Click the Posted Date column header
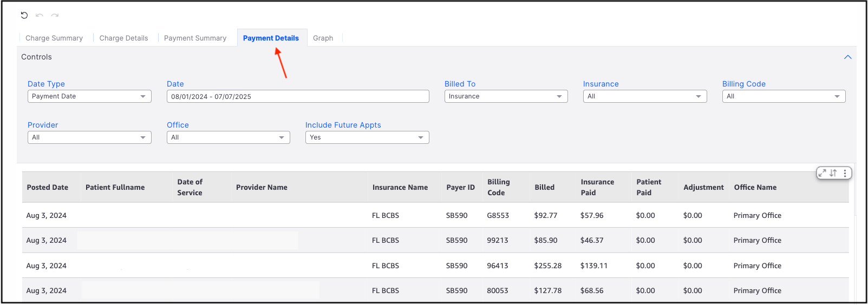Viewport: 868px width, 305px height. pyautogui.click(x=48, y=187)
